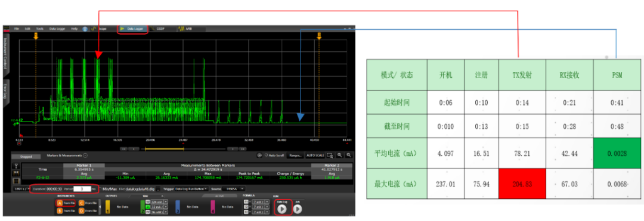Collapse the instruments panel arrow
644x221 pixels.
click(x=100, y=207)
